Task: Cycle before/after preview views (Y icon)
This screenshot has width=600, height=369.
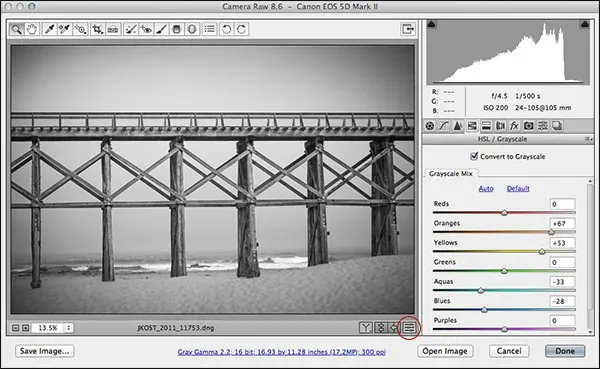Action: [x=365, y=328]
